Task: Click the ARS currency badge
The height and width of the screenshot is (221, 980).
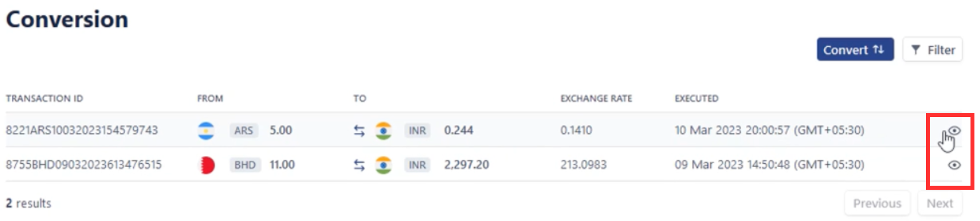Action: 243,131
